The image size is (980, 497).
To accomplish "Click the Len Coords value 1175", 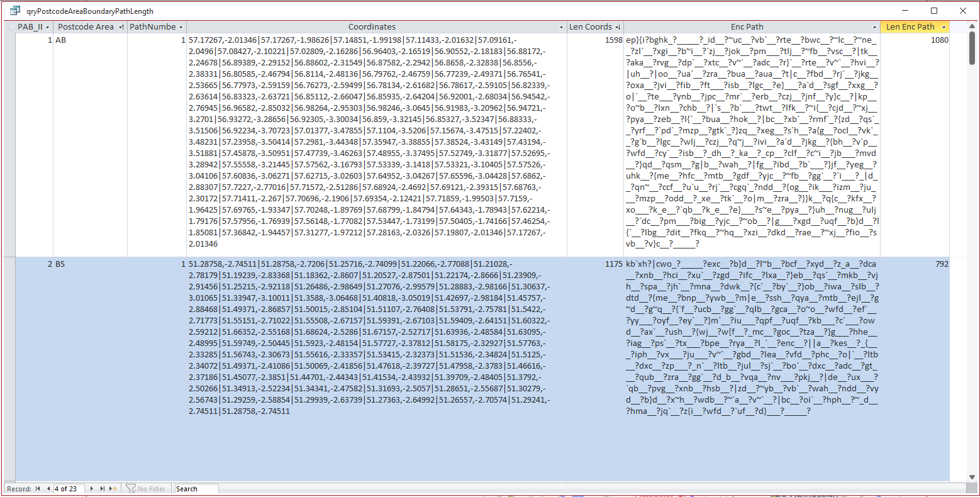I will tap(613, 264).
